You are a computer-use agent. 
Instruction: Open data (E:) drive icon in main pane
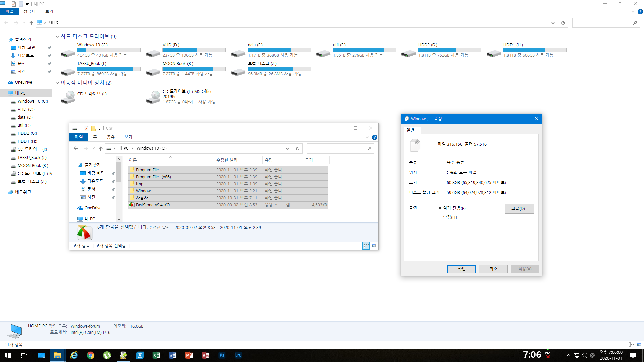click(238, 53)
